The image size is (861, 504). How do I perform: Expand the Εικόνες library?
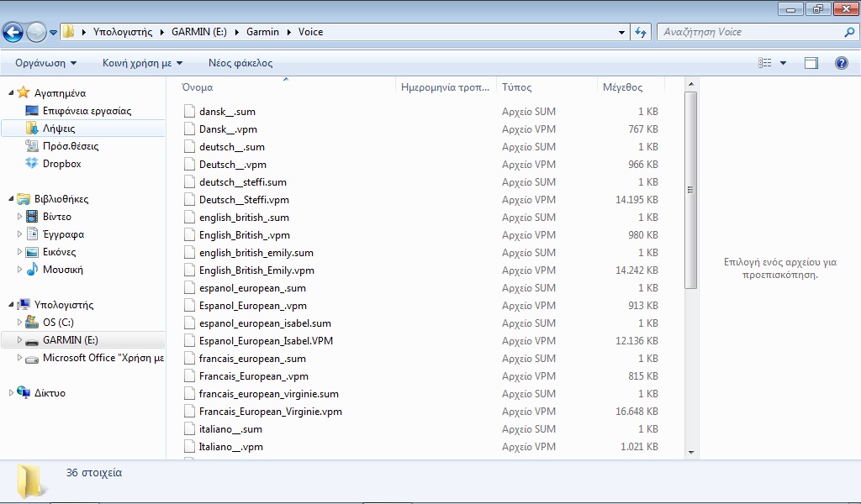[20, 252]
